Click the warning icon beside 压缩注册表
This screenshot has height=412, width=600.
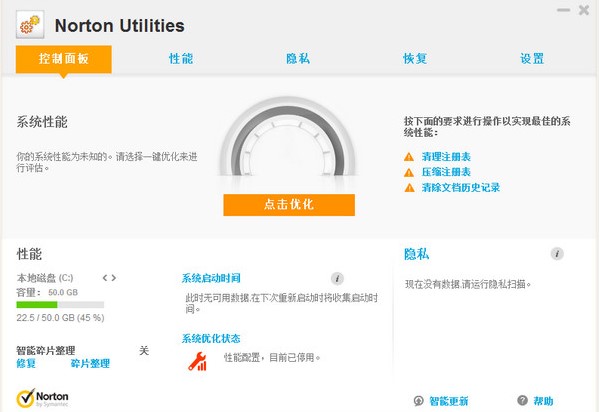[x=408, y=172]
